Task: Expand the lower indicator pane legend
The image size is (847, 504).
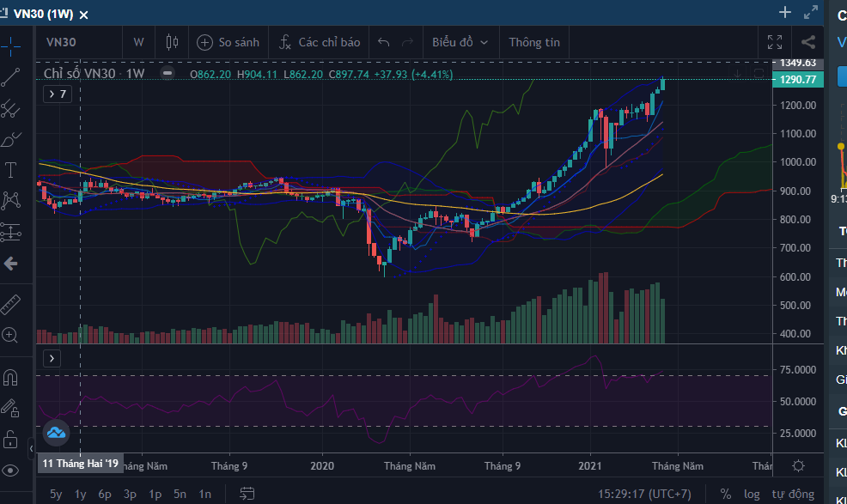Action: pos(51,358)
